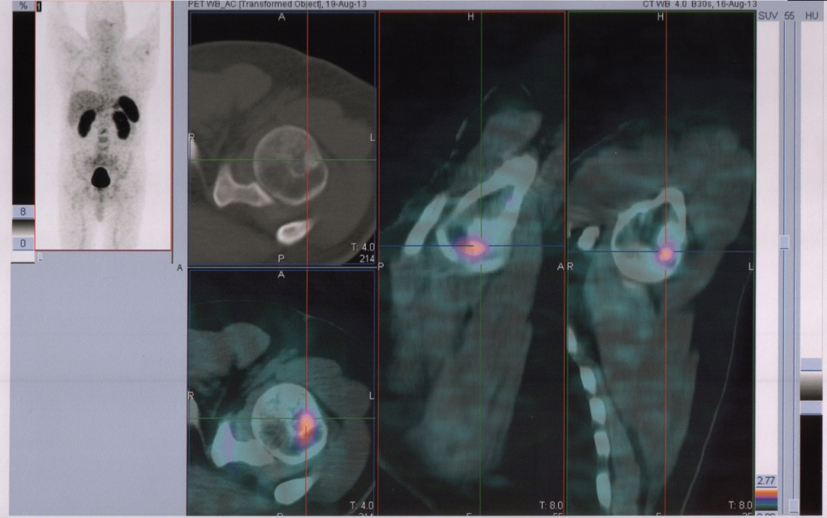Screen dimensions: 827x518
Task: Click the hot lesion in coronal view
Action: 665,254
